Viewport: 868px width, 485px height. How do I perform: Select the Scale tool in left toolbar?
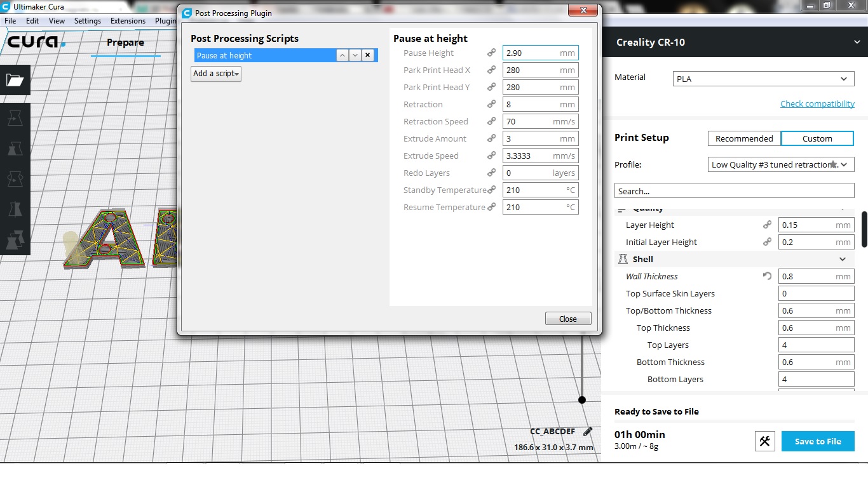click(x=15, y=149)
